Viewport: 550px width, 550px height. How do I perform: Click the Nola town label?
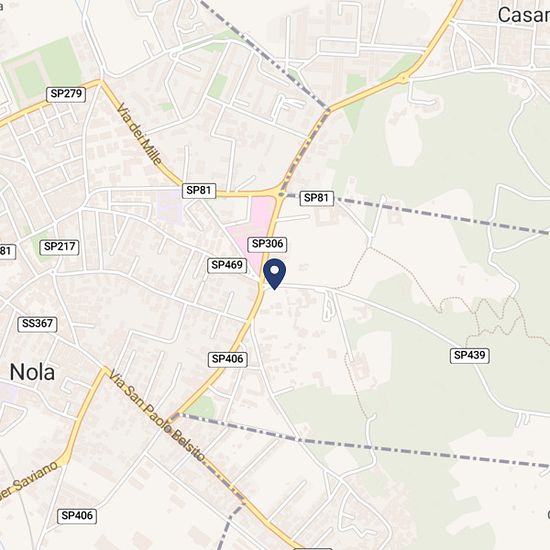click(32, 372)
